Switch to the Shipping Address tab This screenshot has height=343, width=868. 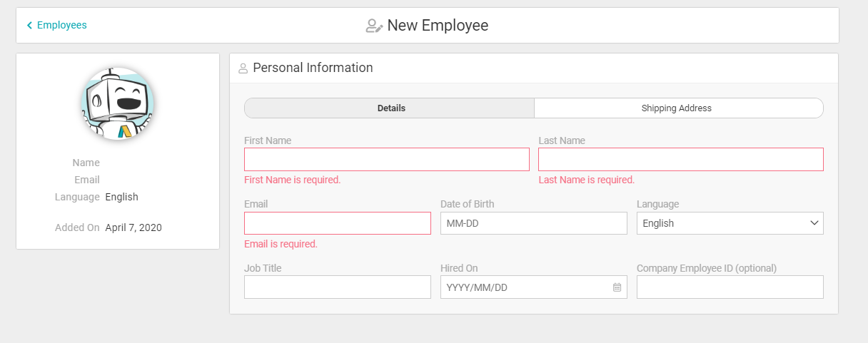[x=677, y=108]
